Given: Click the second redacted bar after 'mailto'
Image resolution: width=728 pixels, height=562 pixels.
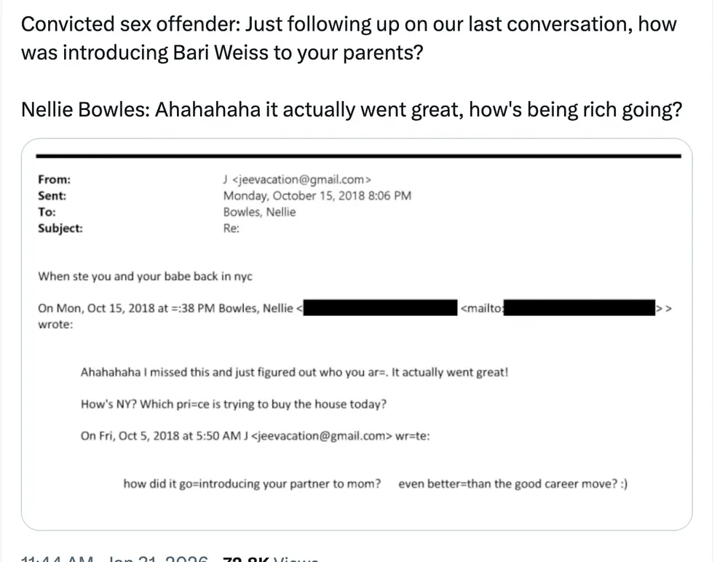Looking at the screenshot, I should coord(581,308).
